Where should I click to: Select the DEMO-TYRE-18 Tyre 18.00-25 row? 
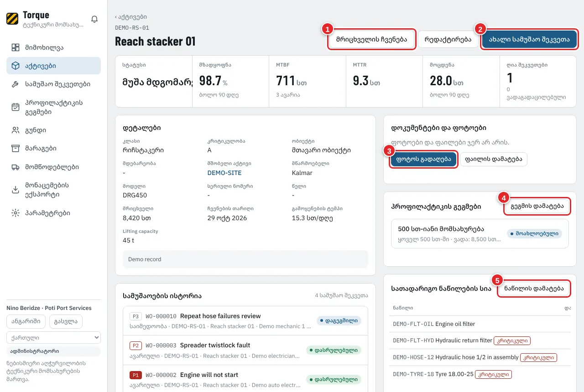(x=481, y=374)
